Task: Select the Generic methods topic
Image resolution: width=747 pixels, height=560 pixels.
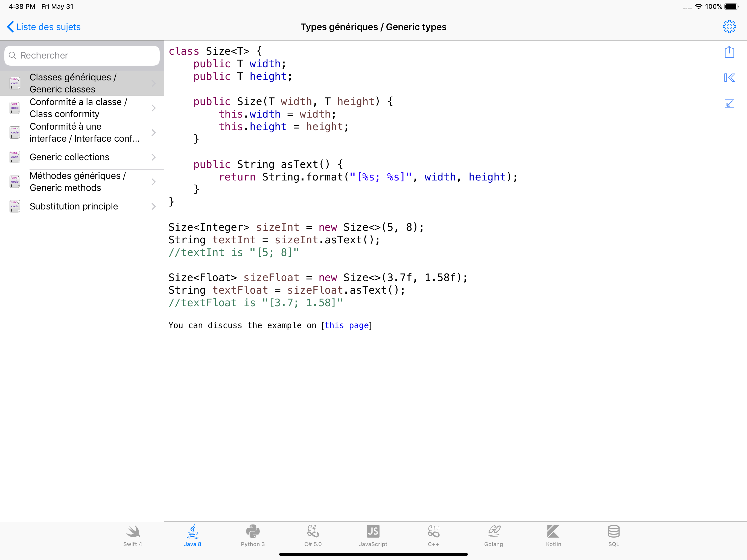Action: [78, 182]
